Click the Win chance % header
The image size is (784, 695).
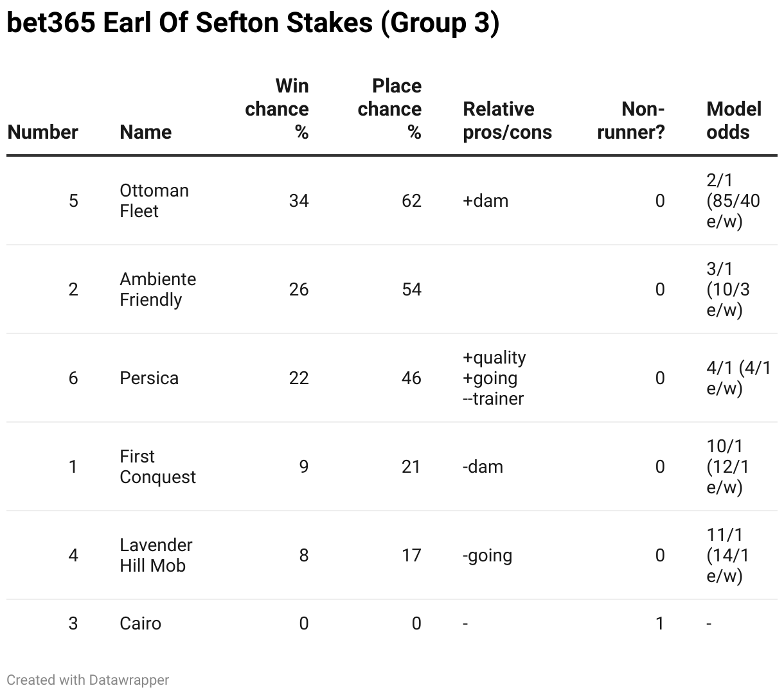pyautogui.click(x=277, y=109)
